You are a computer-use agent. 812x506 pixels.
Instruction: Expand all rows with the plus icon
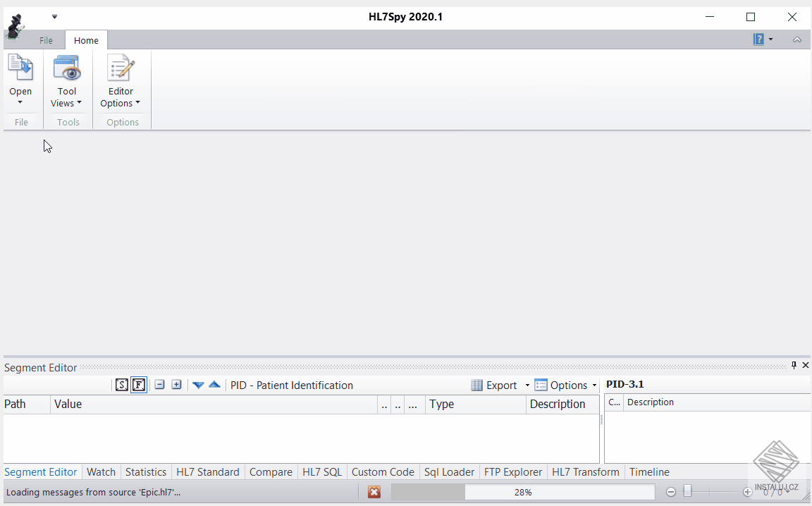[177, 385]
